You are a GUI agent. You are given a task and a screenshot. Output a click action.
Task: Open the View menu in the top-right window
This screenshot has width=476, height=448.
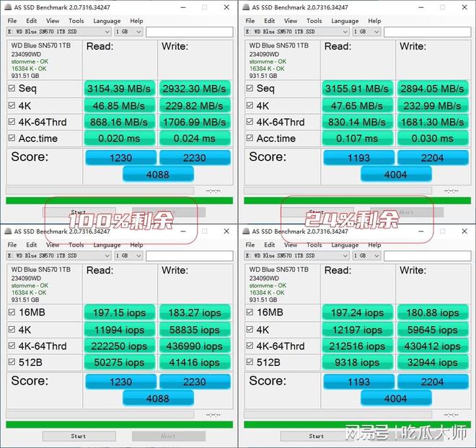coord(291,21)
